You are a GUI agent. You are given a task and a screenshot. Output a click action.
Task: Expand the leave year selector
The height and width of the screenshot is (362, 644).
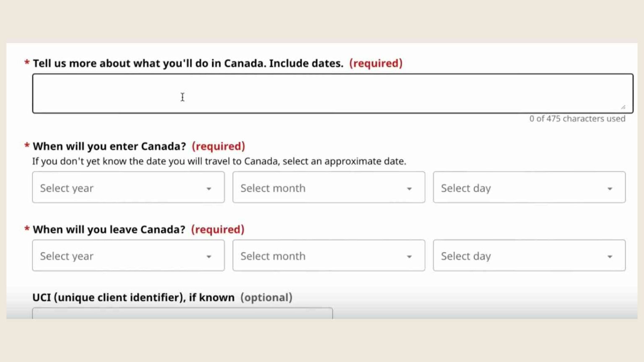click(128, 256)
